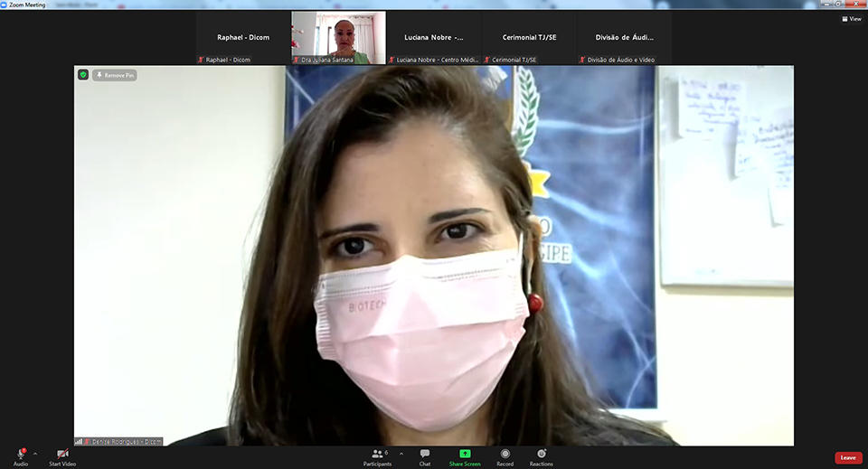This screenshot has width=868, height=469.
Task: Select the Raphael - Dicom participant tile
Action: pos(243,37)
